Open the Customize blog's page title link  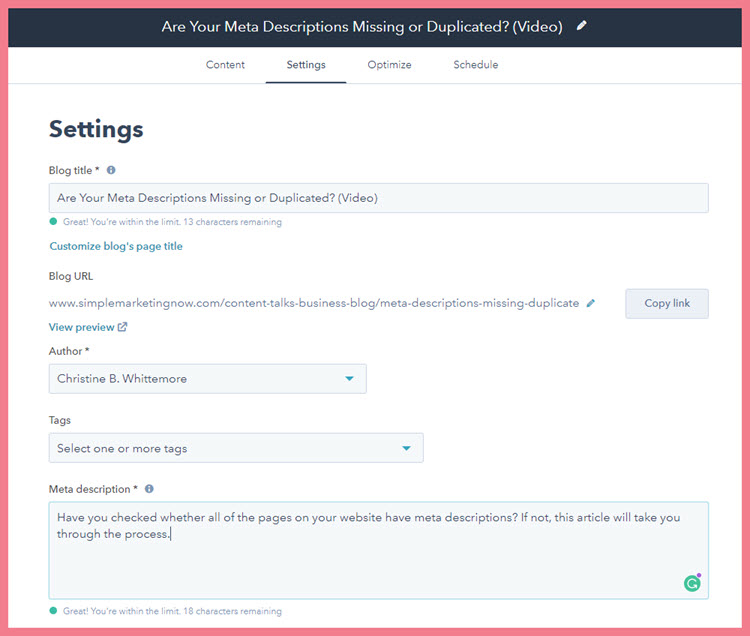tap(116, 246)
